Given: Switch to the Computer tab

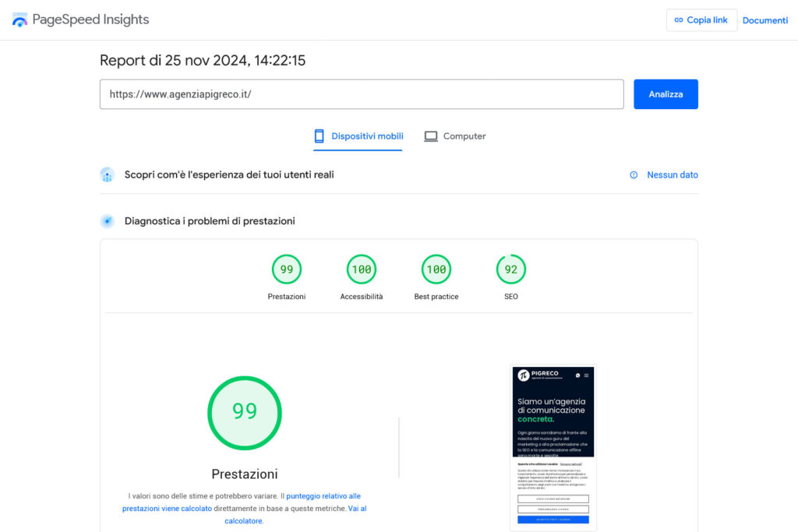Looking at the screenshot, I should coord(455,136).
